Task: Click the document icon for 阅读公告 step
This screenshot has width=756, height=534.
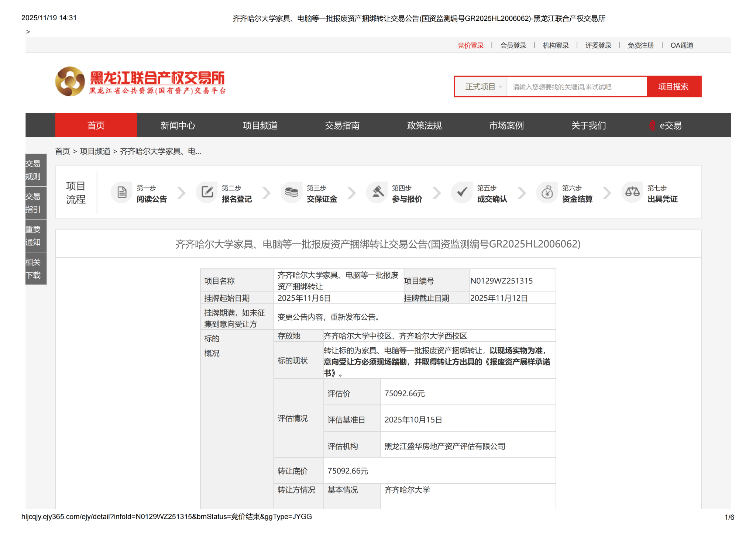Action: (x=122, y=192)
